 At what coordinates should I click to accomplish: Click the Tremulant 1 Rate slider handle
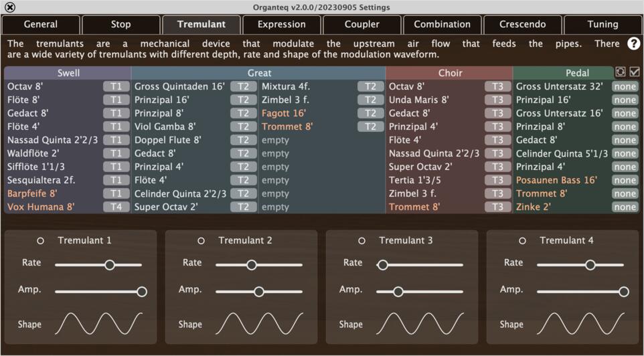click(x=110, y=265)
